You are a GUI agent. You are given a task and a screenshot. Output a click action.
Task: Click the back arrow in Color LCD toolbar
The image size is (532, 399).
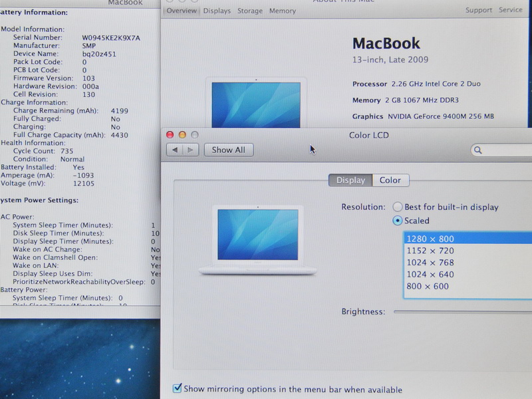click(175, 150)
